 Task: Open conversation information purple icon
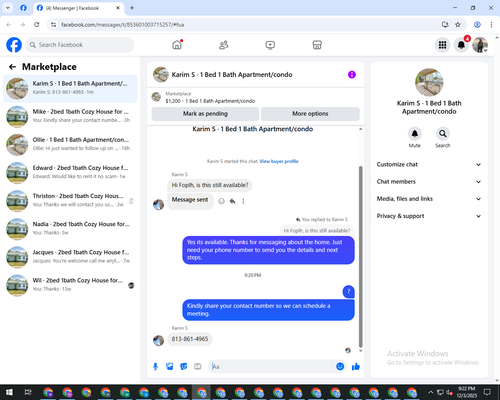[x=352, y=75]
